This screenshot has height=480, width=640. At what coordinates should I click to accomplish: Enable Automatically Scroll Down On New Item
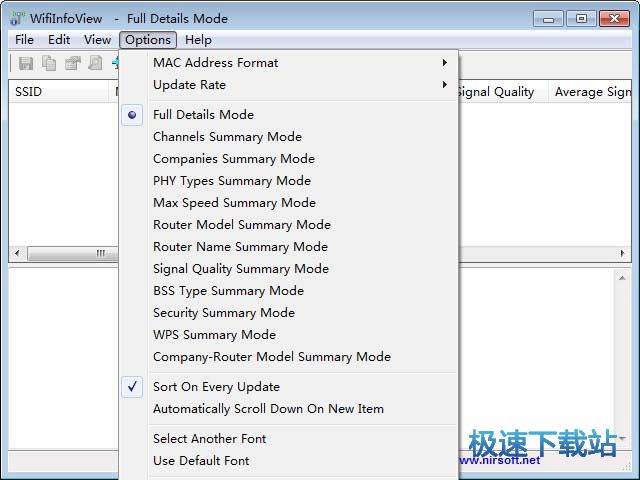click(289, 409)
